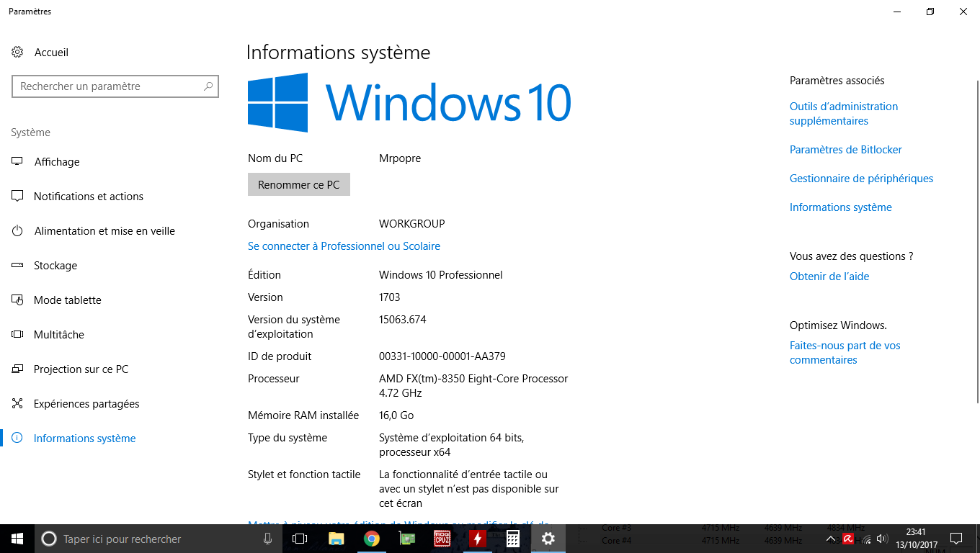Image resolution: width=980 pixels, height=553 pixels.
Task: Click Faites-nous part de vos commentaires
Action: [845, 353]
